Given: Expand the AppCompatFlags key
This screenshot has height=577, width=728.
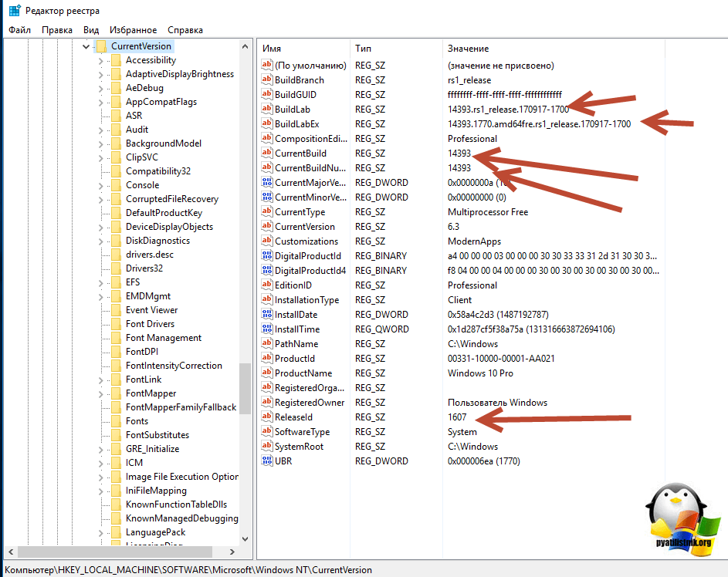Looking at the screenshot, I should coord(100,102).
